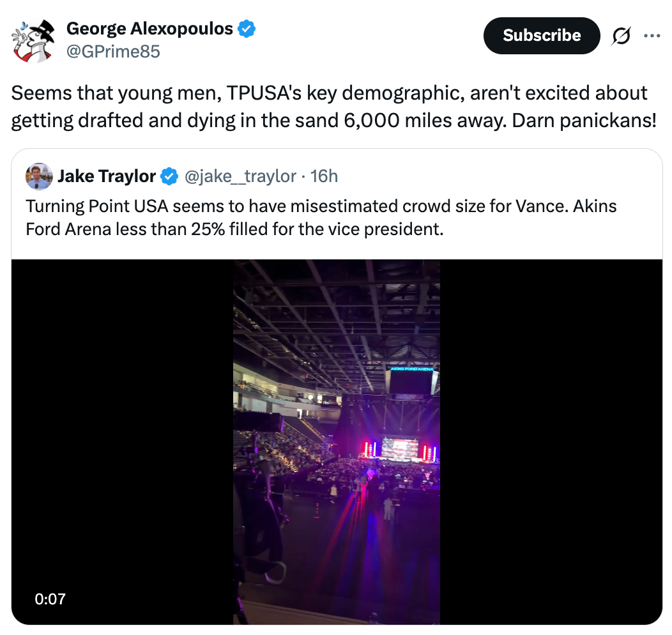Click Jake Traylor's verified checkmark badge
The image size is (672, 635).
click(169, 176)
